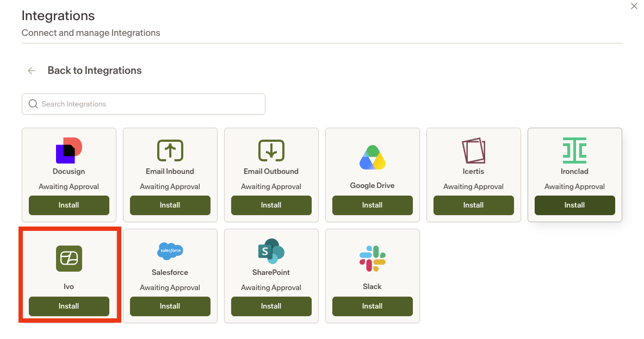Install the Icertis integration
The height and width of the screenshot is (339, 644).
tap(474, 205)
